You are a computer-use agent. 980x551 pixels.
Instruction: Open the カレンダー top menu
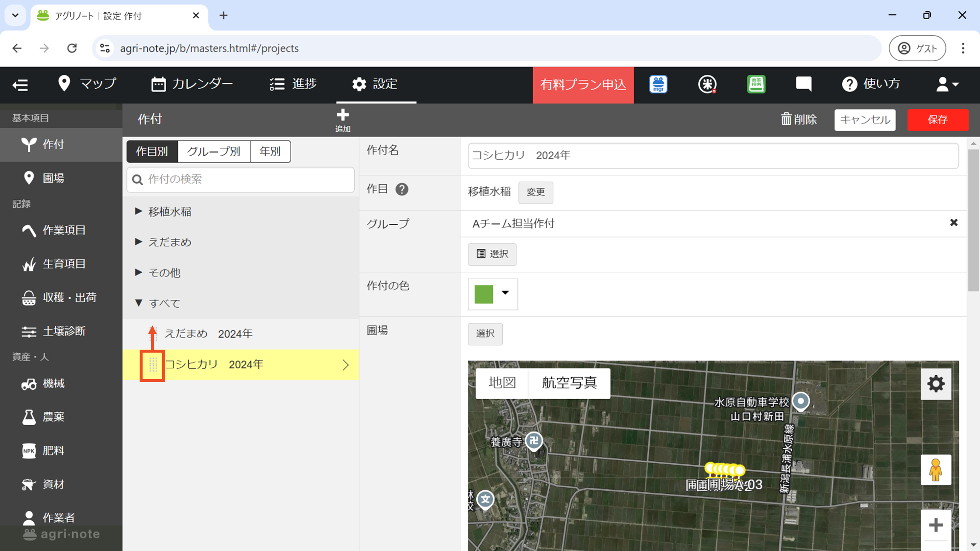pos(192,84)
